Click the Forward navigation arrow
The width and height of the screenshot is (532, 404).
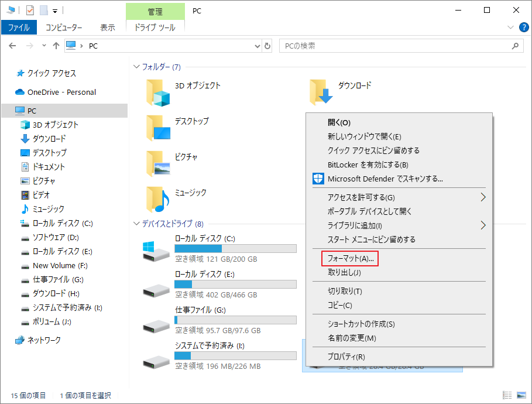[x=30, y=46]
